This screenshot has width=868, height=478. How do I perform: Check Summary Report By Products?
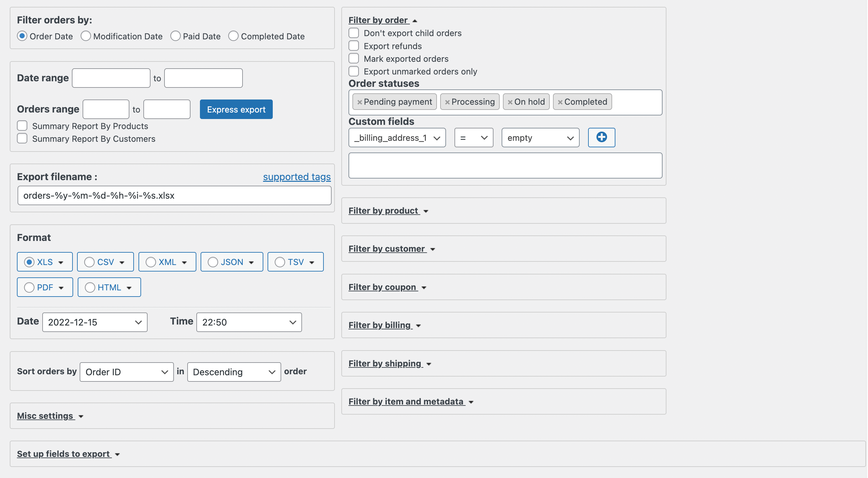[22, 126]
